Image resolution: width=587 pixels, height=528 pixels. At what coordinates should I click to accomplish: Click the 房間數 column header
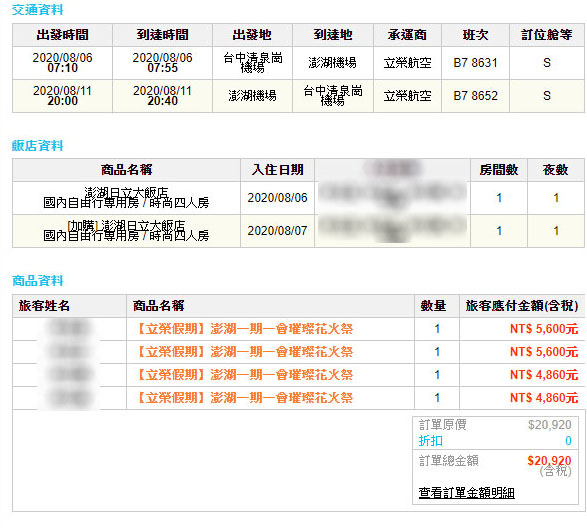[499, 170]
